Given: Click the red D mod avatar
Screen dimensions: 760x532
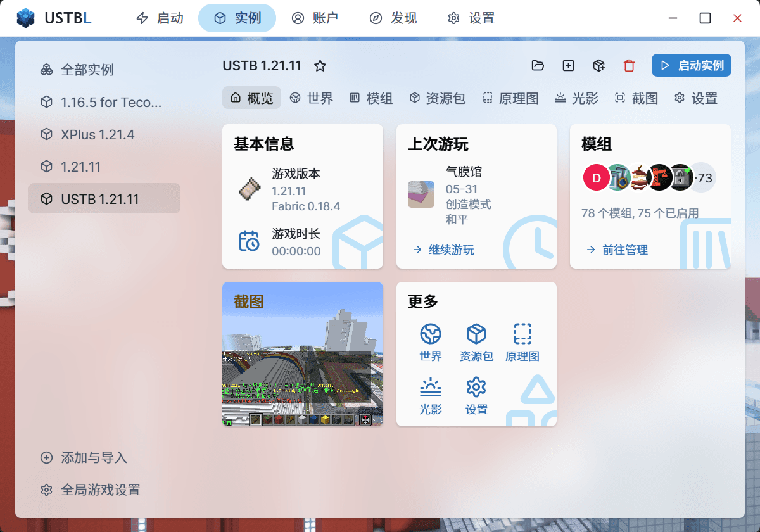Looking at the screenshot, I should 596,178.
